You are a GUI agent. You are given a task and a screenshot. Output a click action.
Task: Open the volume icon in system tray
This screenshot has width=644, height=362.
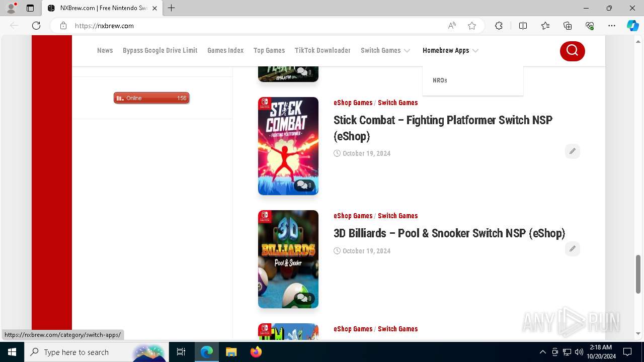(x=579, y=352)
